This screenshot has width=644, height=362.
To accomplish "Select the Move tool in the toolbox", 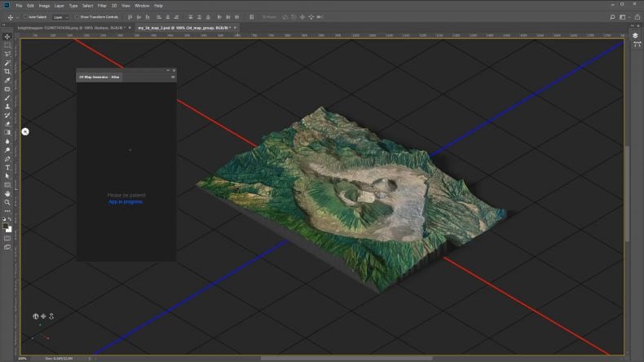I will coord(7,37).
